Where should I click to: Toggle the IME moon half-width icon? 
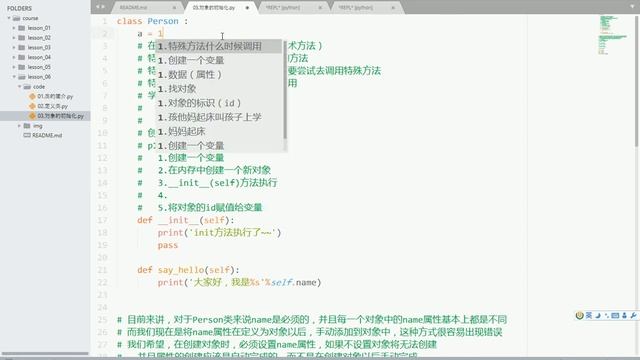point(598,316)
